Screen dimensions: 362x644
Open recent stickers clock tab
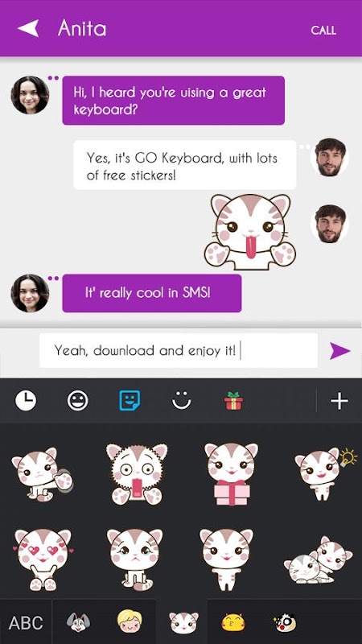point(26,400)
